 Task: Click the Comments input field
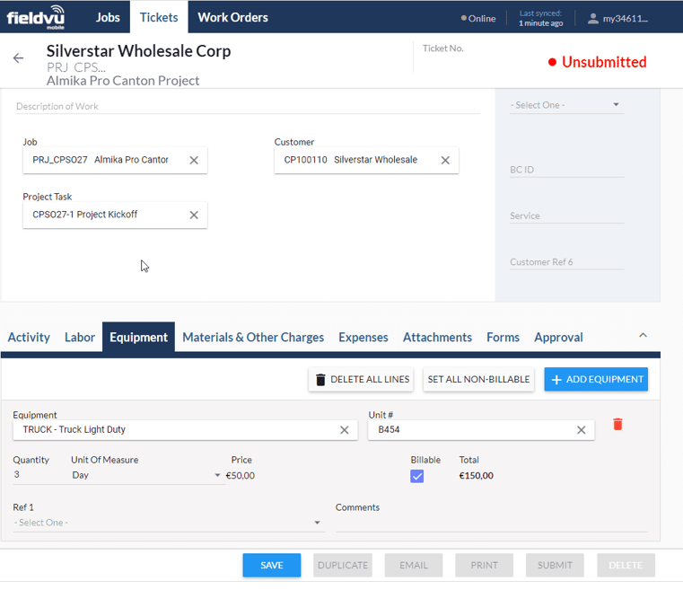click(491, 524)
